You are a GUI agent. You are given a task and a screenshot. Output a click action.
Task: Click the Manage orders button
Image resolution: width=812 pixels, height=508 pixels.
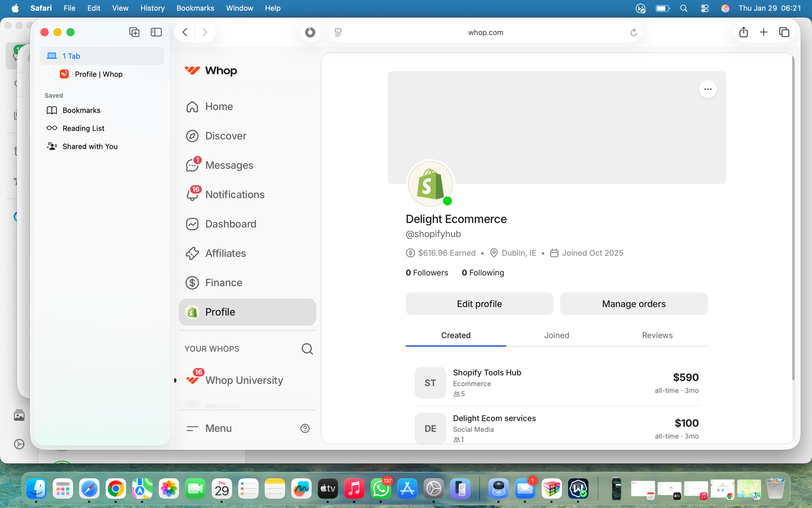pyautogui.click(x=633, y=304)
